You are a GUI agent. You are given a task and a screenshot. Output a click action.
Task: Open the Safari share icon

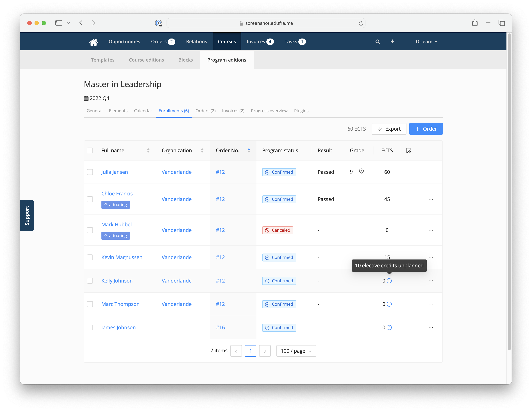(475, 23)
